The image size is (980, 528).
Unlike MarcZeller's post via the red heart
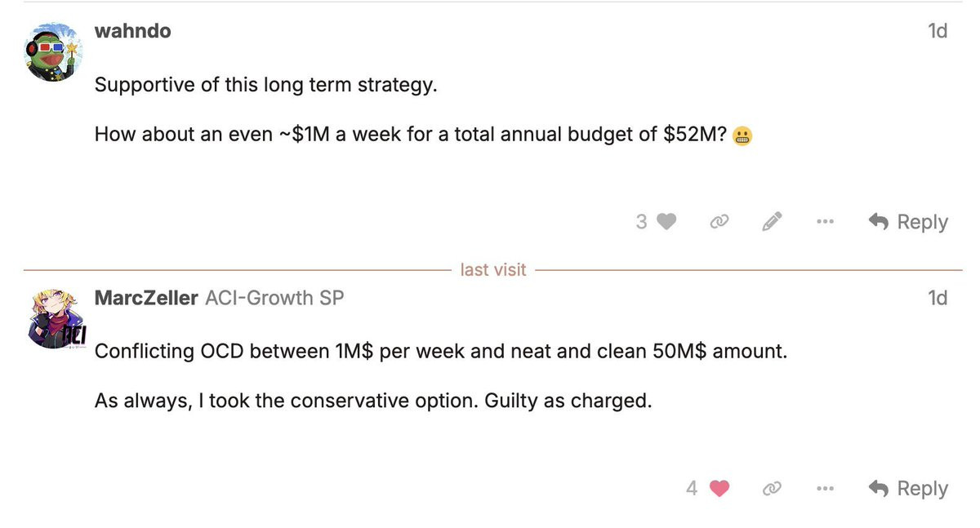pos(719,488)
